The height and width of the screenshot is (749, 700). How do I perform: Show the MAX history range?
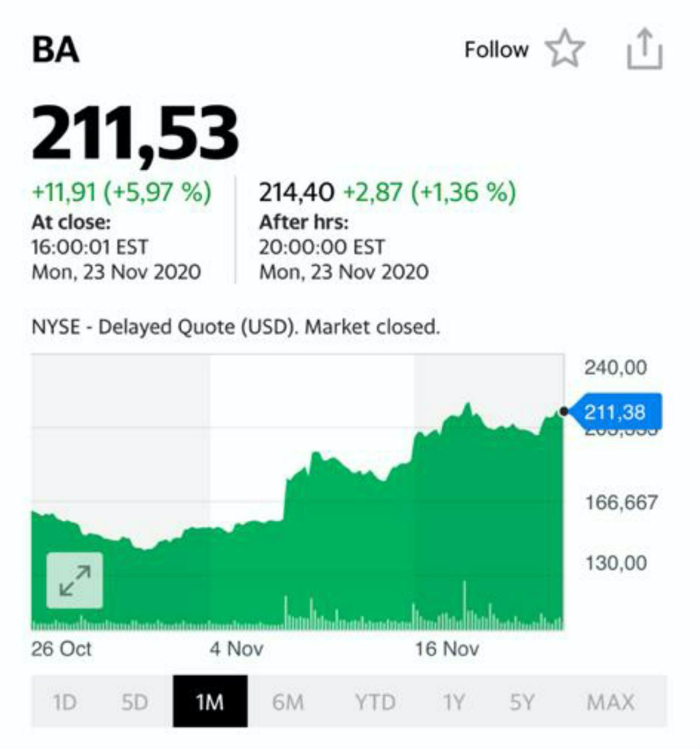[x=610, y=702]
